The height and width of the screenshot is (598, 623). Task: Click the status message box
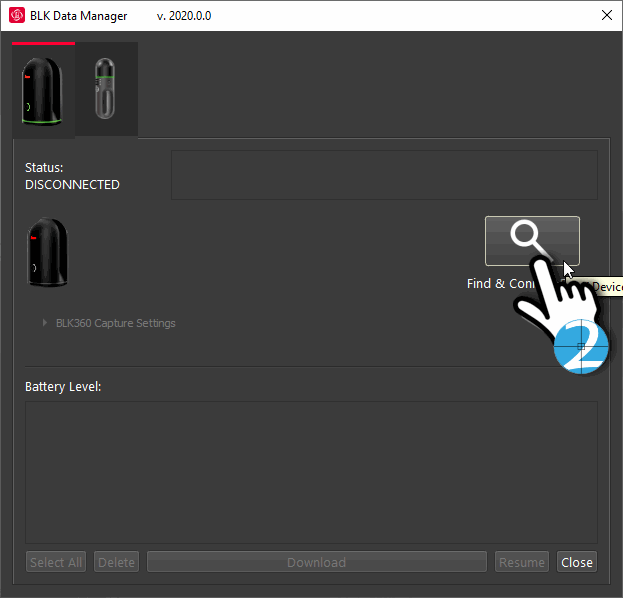(384, 175)
